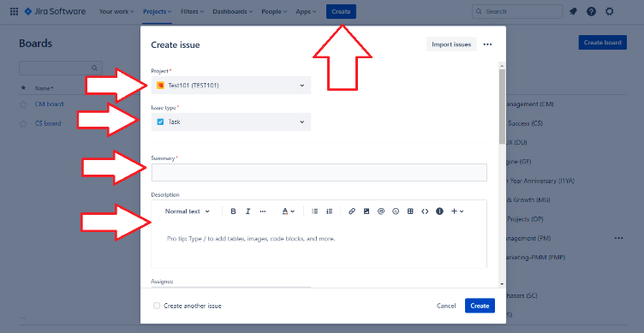Click the search magnifier in Boards filter
This screenshot has height=333, width=644.
pyautogui.click(x=94, y=68)
